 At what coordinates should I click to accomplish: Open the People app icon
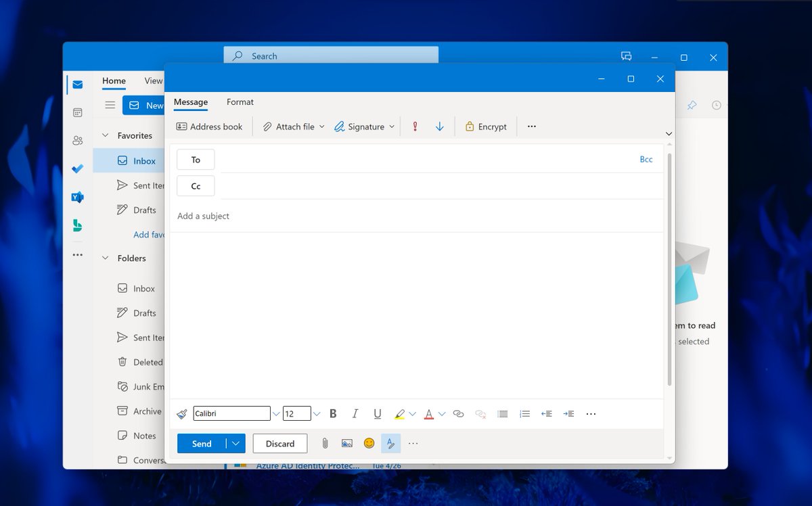[77, 140]
